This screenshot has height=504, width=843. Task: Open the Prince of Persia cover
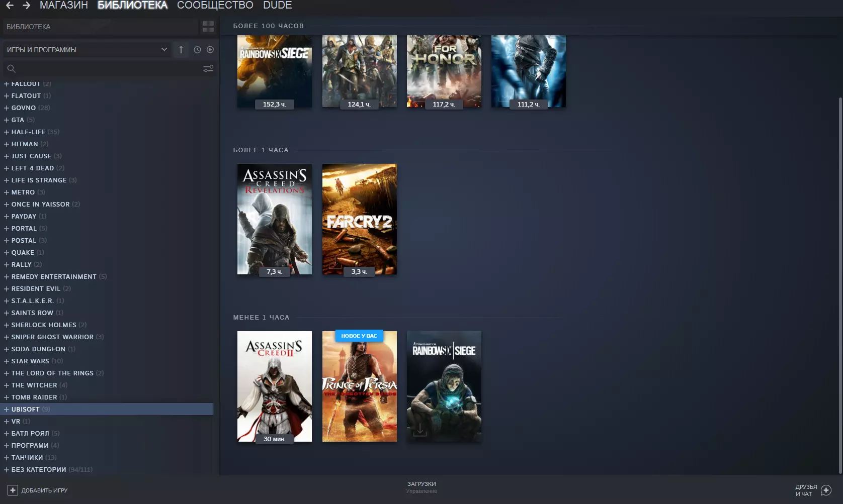click(x=360, y=386)
